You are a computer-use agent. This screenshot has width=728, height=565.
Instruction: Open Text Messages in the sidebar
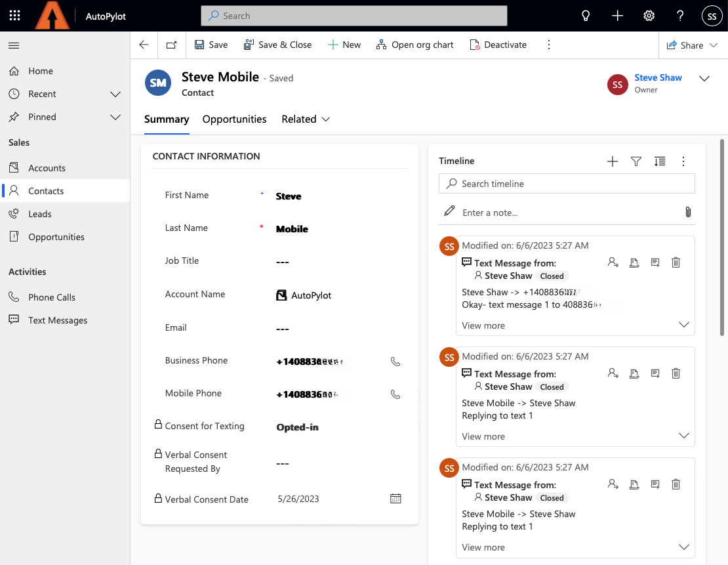(58, 320)
